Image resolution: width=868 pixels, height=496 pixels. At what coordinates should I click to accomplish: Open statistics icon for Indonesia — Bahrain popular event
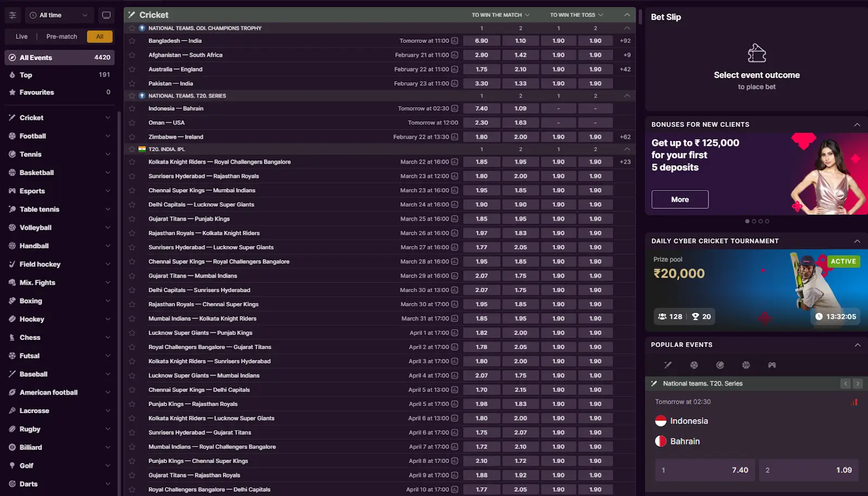854,402
